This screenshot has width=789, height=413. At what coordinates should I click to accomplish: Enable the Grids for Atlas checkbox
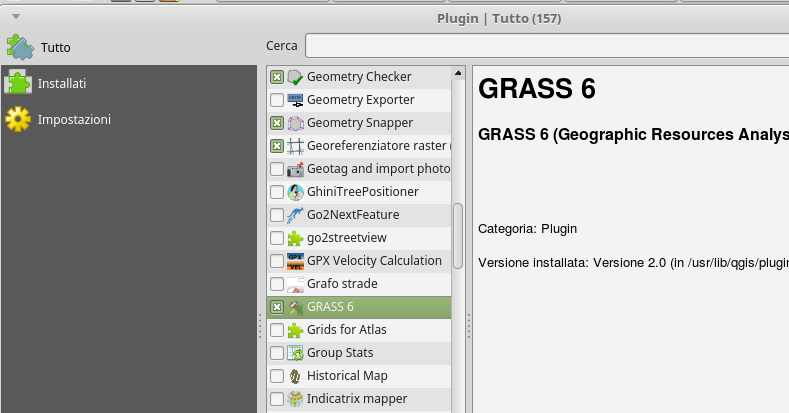point(277,330)
